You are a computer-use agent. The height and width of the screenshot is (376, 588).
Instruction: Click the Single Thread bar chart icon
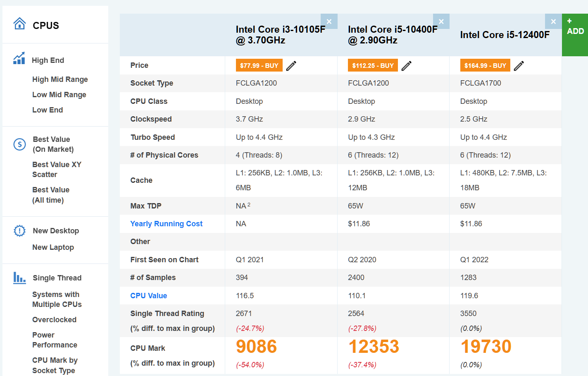pyautogui.click(x=19, y=278)
